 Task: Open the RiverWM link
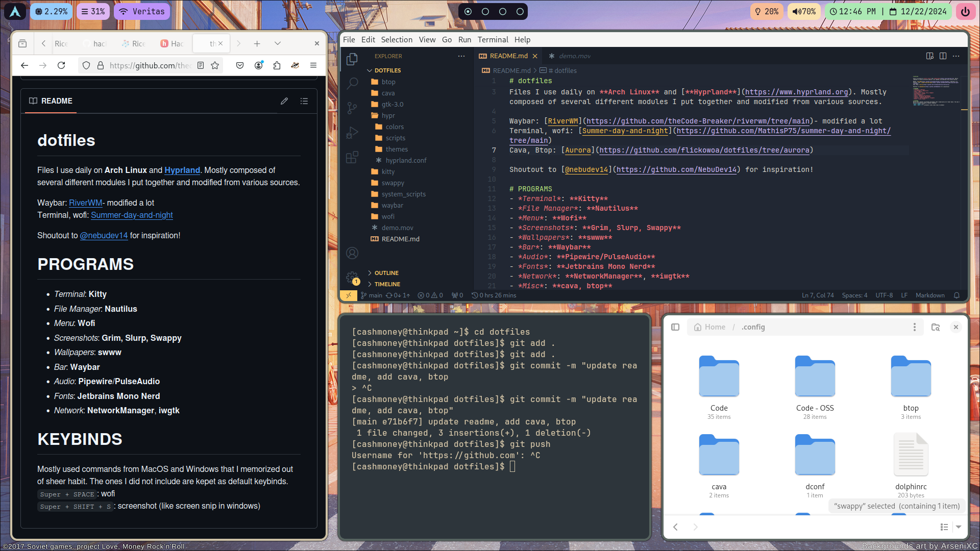tap(86, 203)
